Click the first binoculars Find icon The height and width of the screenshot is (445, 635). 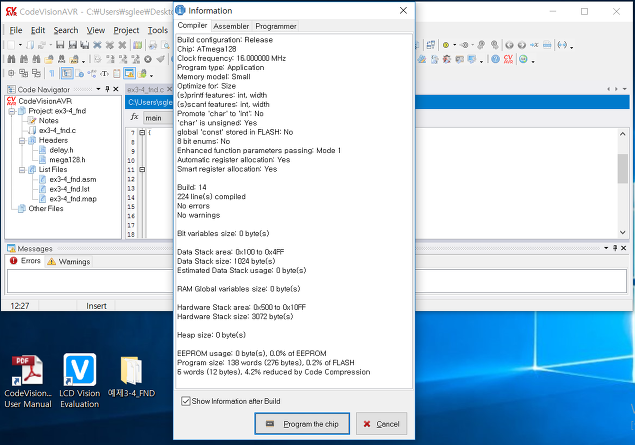(x=11, y=60)
